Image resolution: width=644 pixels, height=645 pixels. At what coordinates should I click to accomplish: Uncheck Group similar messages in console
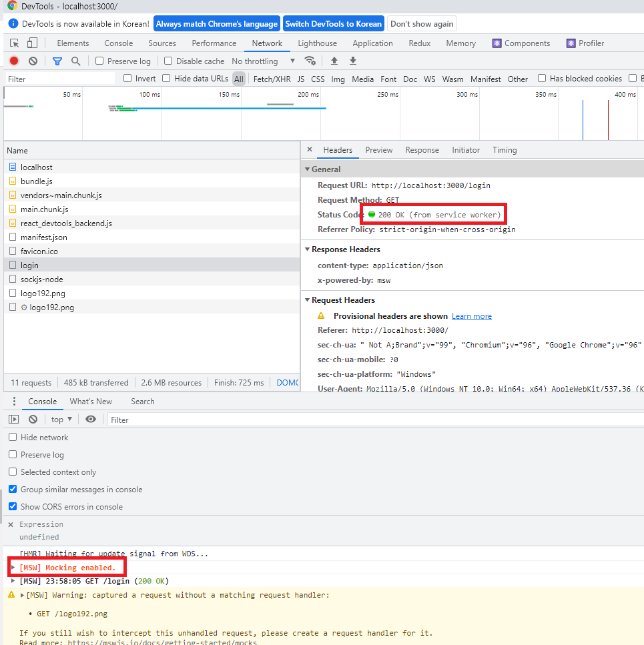point(13,489)
